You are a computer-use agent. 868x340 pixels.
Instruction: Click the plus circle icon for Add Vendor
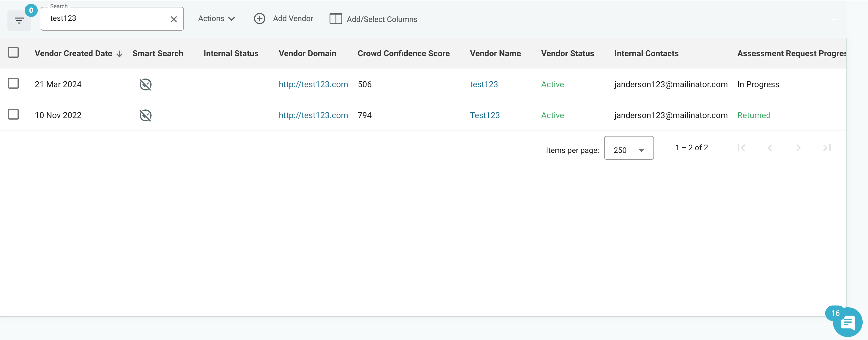point(259,18)
